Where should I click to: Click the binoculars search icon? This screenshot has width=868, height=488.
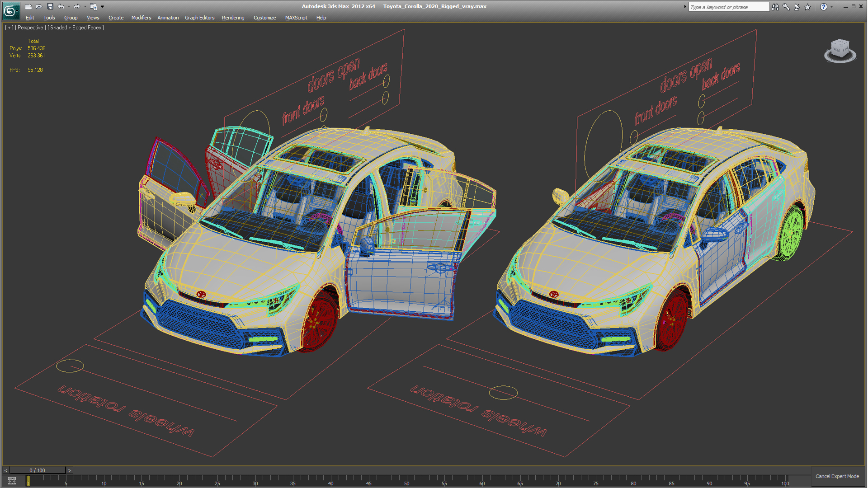coord(775,7)
